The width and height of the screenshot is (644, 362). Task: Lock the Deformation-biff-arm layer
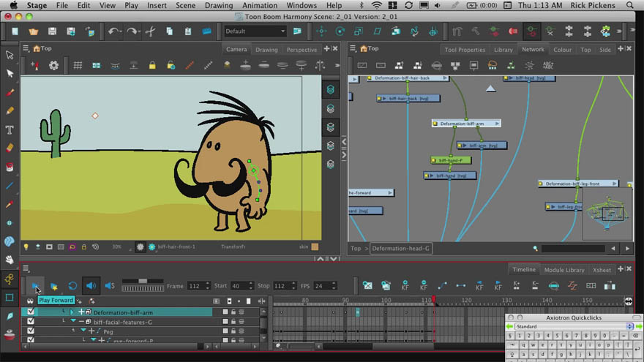[233, 312]
